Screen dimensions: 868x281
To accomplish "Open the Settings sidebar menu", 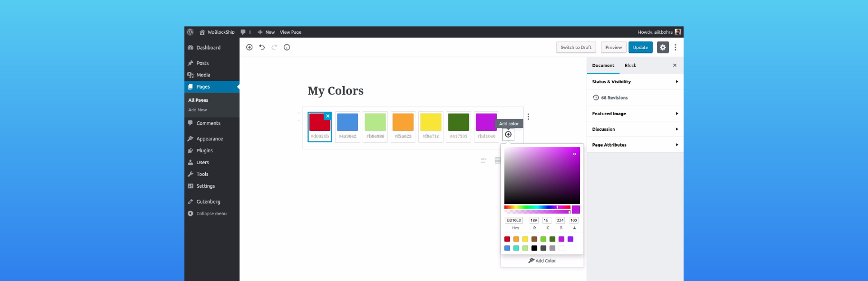I will pos(212,186).
